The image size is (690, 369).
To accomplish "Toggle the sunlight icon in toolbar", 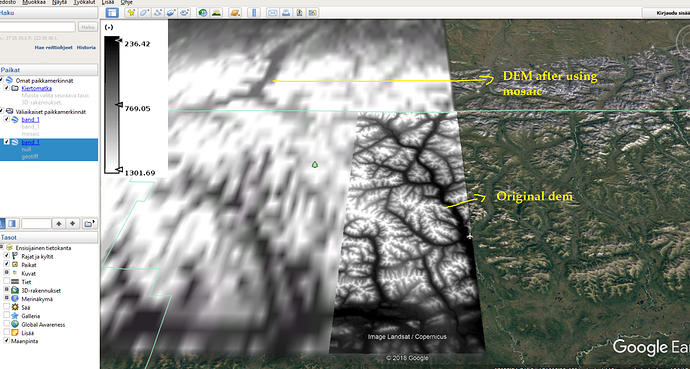I will click(216, 13).
